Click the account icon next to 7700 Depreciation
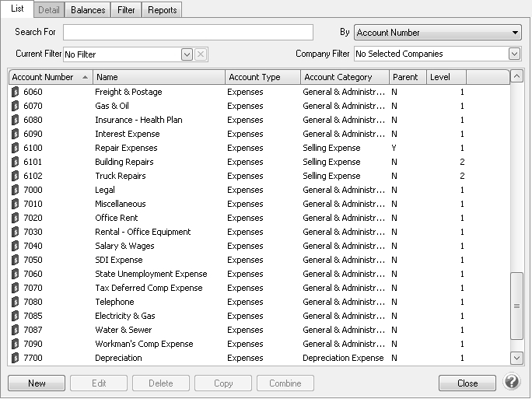Viewport: 532px width, 399px height. point(16,358)
